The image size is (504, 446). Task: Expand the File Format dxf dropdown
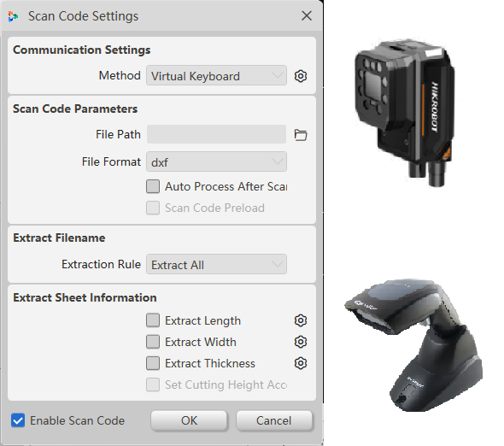click(216, 161)
